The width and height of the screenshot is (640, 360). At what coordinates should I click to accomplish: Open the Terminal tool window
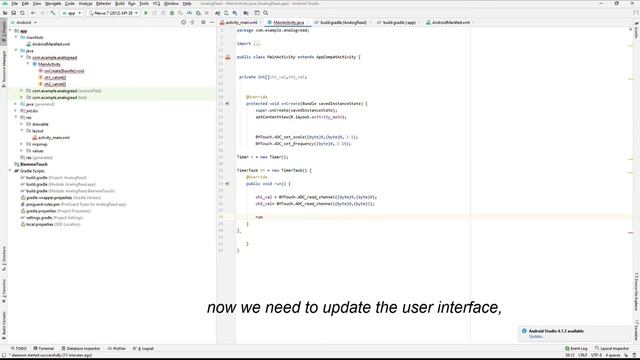tap(43, 349)
